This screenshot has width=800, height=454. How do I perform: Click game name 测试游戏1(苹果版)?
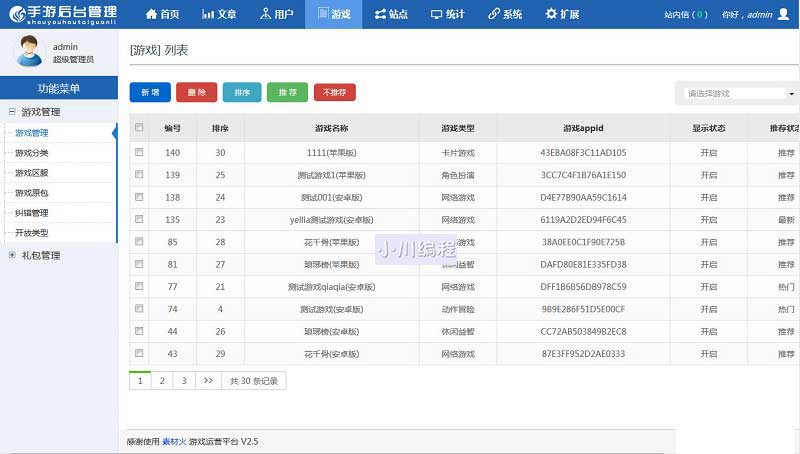[x=332, y=175]
